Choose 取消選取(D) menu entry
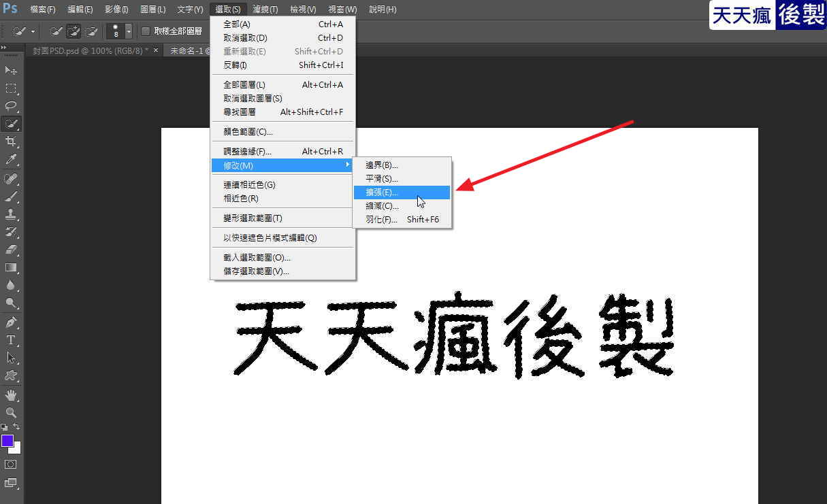 click(282, 38)
